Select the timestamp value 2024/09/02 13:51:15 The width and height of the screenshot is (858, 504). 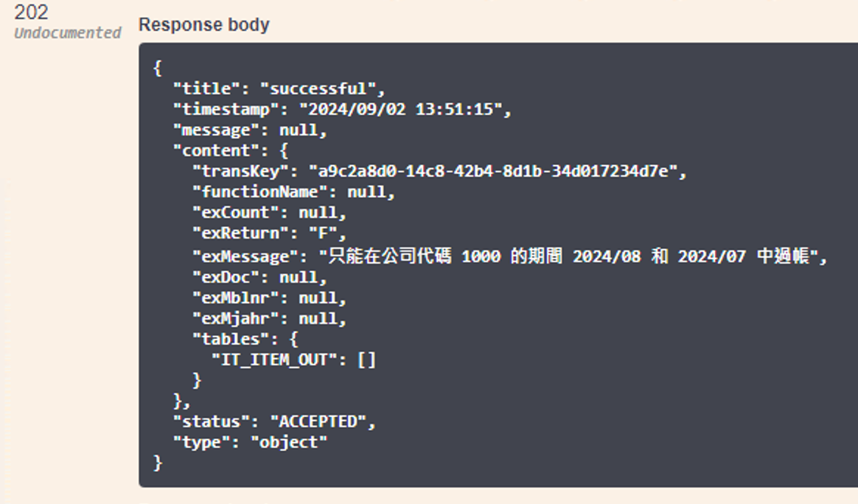[404, 110]
